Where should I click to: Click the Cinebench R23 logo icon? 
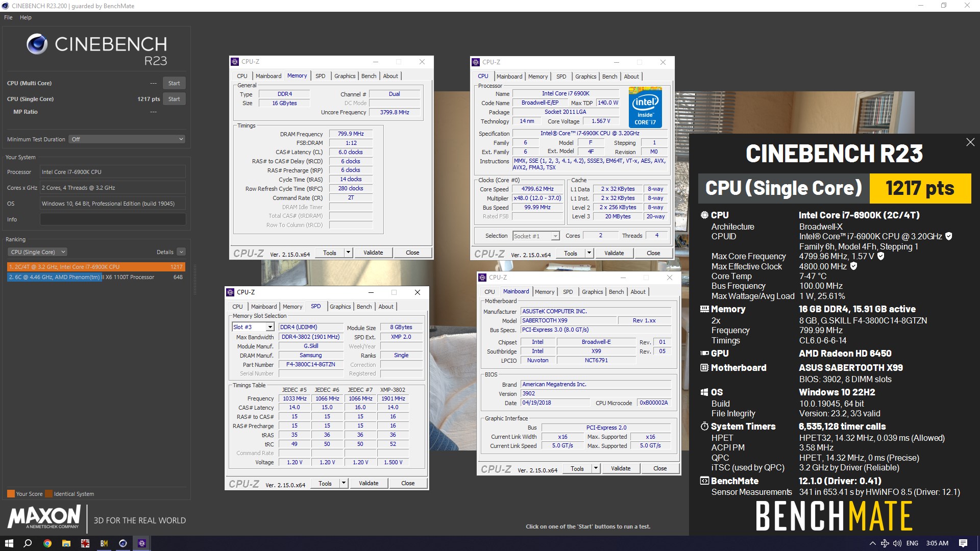(x=37, y=44)
